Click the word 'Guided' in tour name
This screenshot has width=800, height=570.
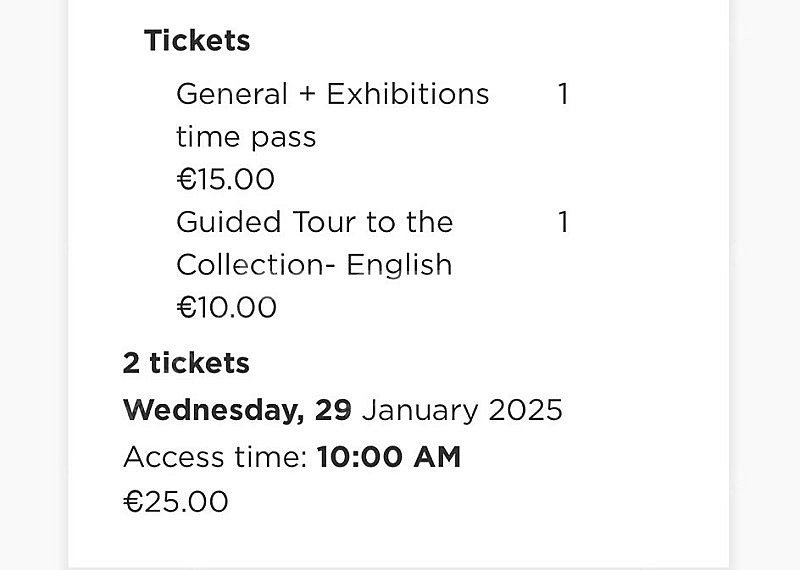pyautogui.click(x=229, y=222)
